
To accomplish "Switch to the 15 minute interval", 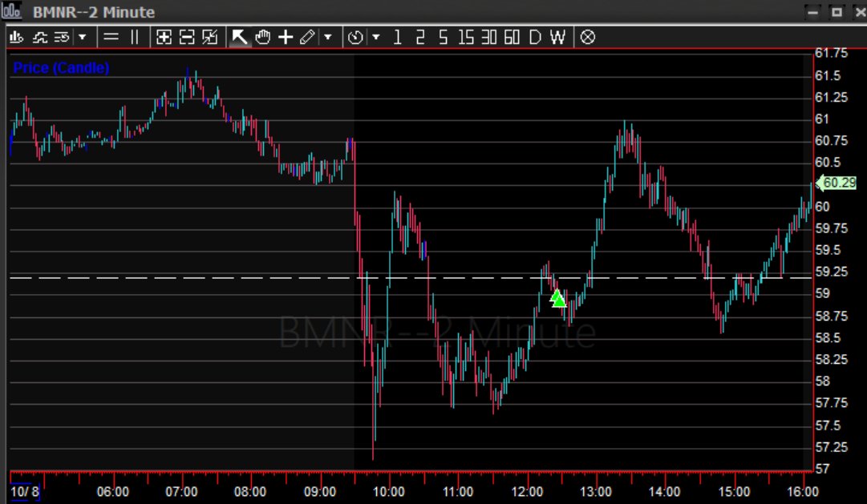I will (466, 37).
